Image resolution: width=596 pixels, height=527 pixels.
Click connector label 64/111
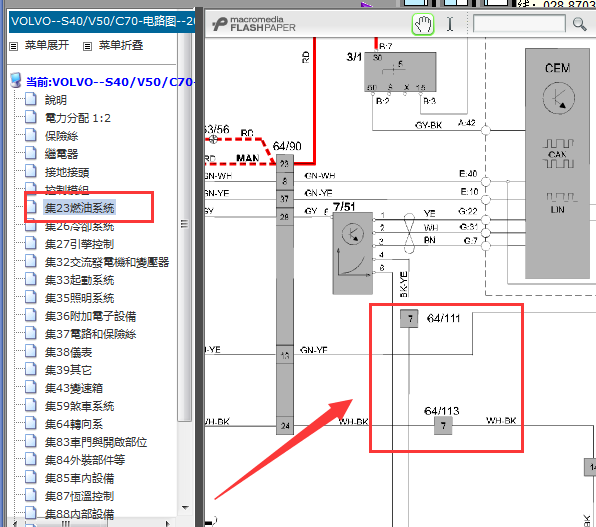pos(443,318)
